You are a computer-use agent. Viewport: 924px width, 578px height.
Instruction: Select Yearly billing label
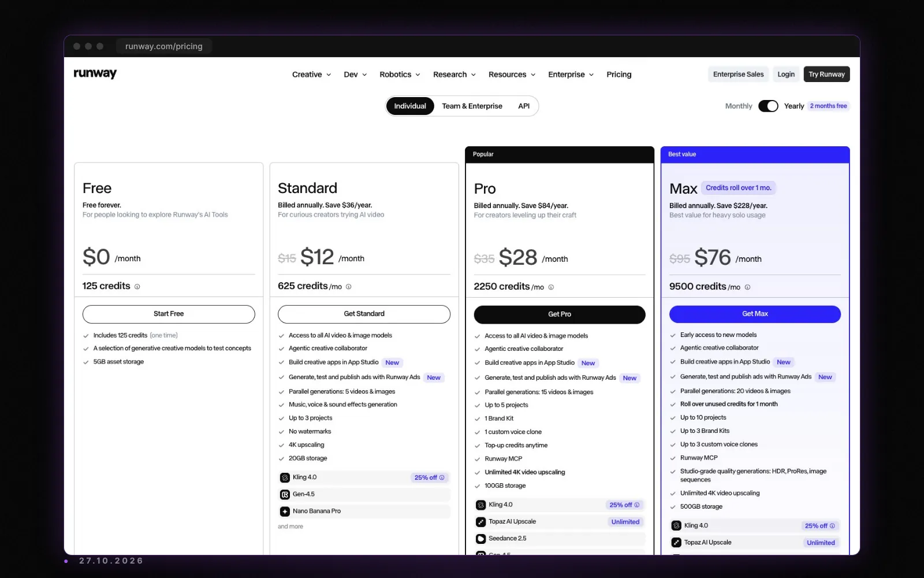click(794, 106)
